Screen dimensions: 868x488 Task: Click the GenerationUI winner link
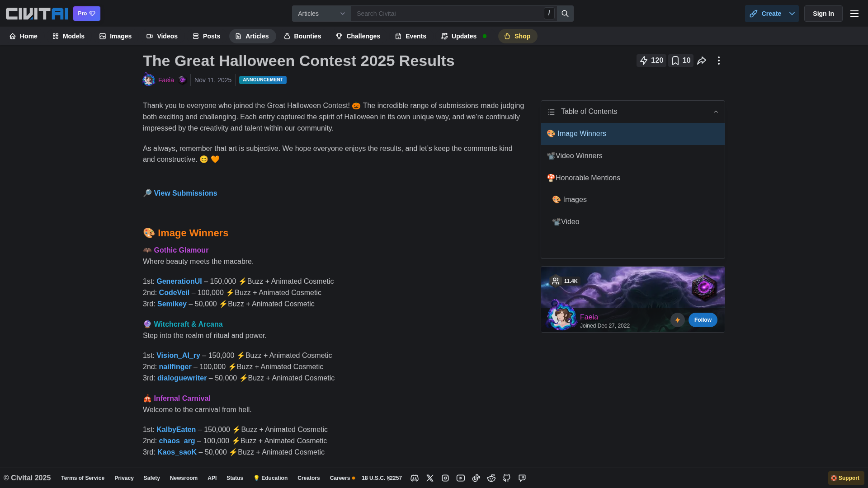pos(179,282)
